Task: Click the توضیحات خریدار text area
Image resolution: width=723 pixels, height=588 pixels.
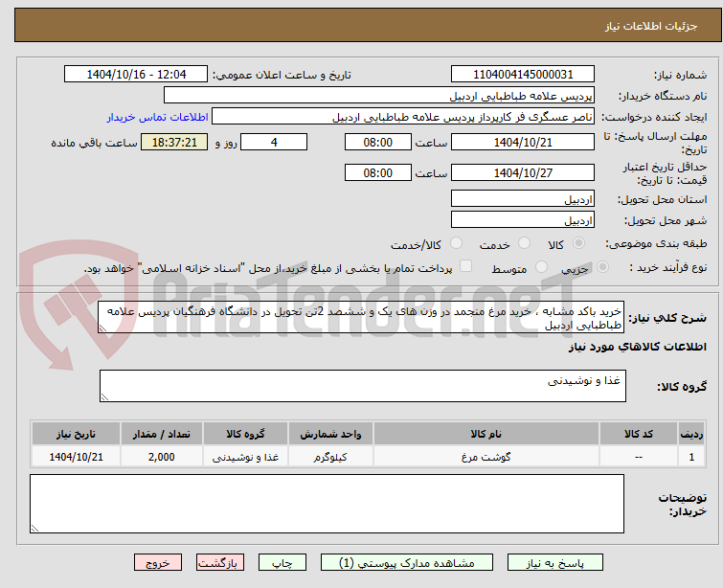Action: 327,504
